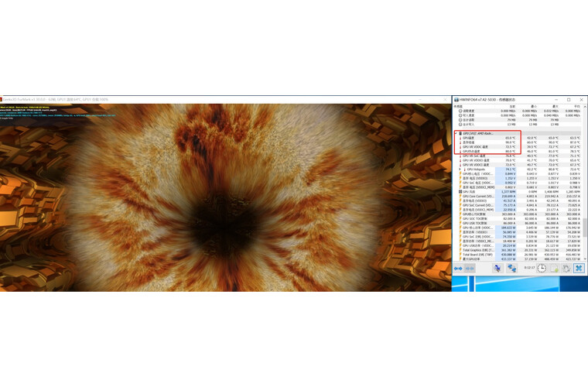Click the sensor list scroll-down arrow

(585, 258)
